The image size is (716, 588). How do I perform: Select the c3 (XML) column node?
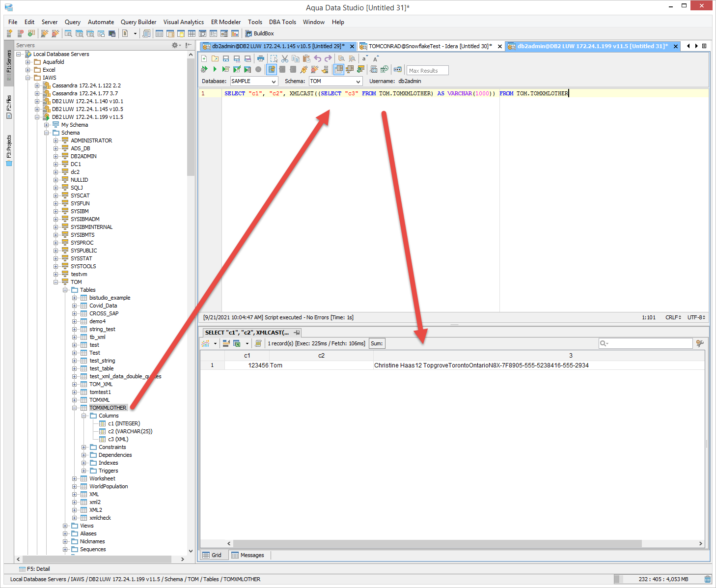tap(118, 439)
